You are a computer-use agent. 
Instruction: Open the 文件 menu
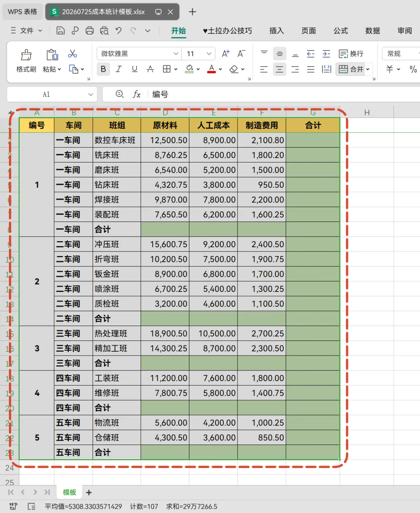click(x=26, y=31)
